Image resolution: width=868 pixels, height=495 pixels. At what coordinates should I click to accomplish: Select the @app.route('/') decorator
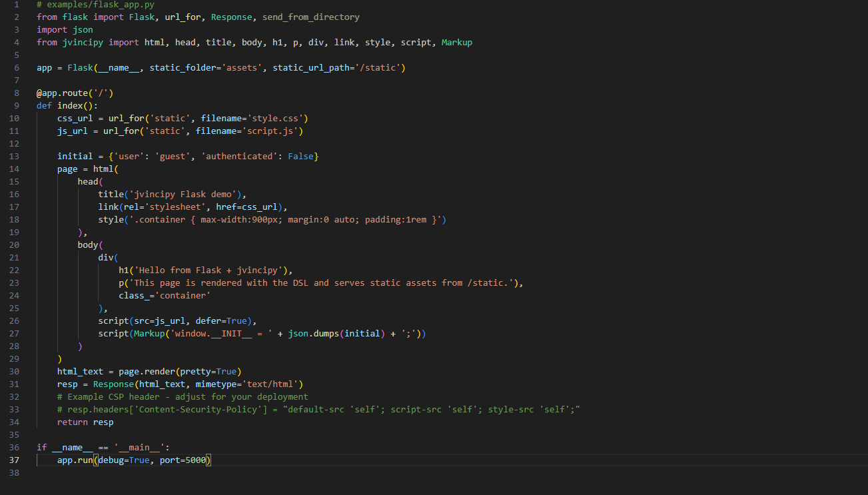(x=73, y=93)
